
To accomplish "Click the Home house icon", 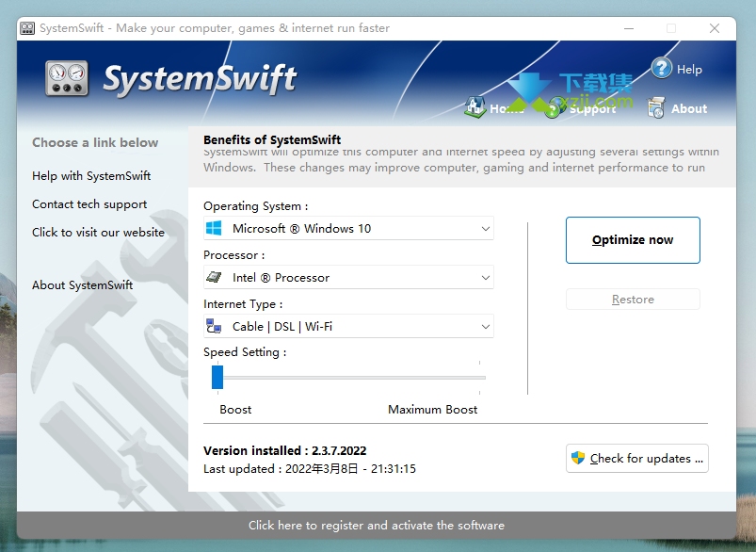I will [475, 106].
